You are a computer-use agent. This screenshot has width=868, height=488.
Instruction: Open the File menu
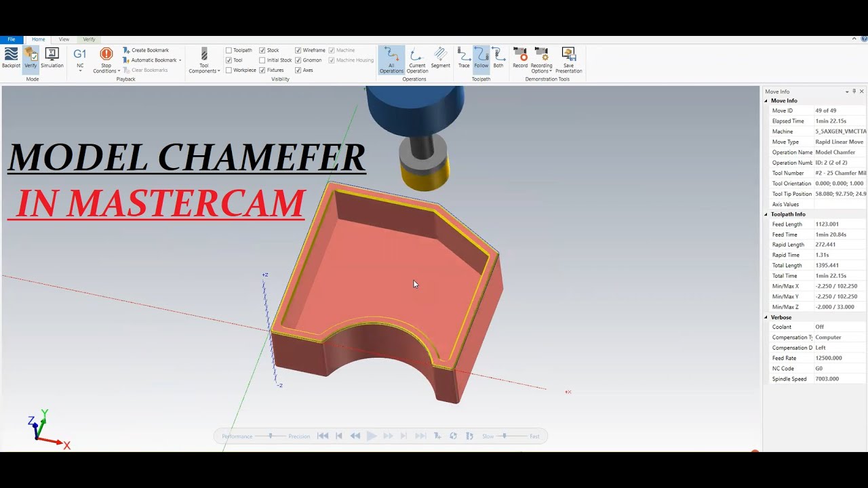12,39
